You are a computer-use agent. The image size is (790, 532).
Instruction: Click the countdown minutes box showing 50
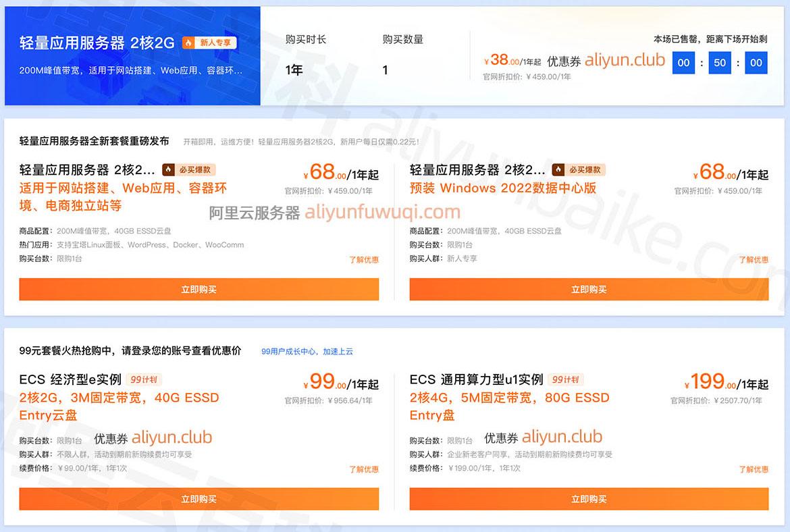[x=720, y=63]
